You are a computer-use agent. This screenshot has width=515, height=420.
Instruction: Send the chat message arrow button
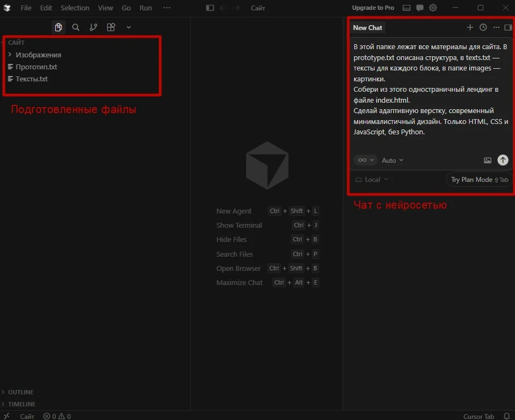pos(502,160)
